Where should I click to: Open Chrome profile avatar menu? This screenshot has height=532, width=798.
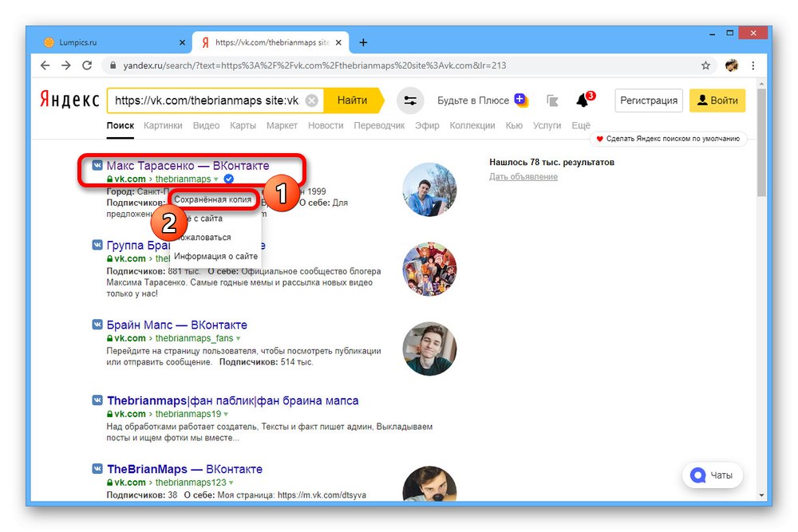coord(731,65)
